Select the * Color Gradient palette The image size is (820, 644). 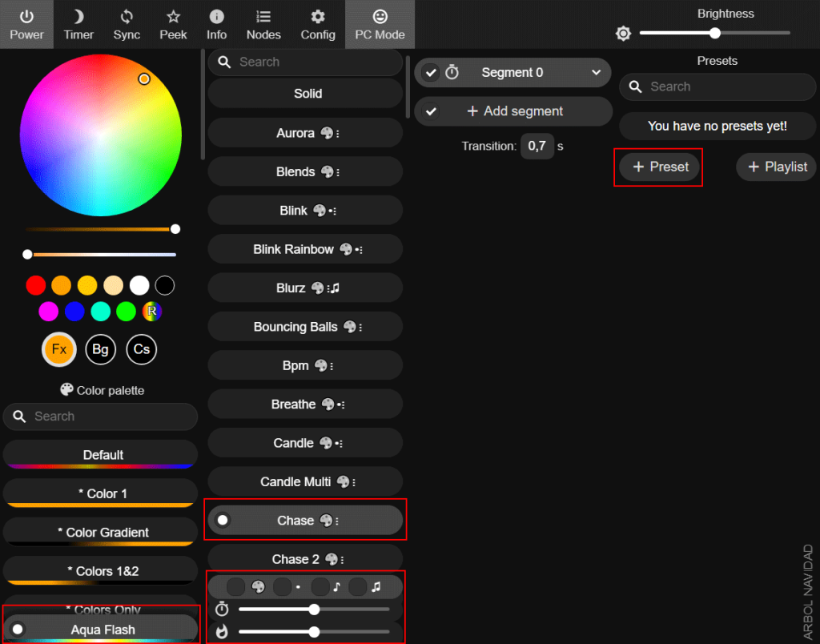tap(100, 532)
